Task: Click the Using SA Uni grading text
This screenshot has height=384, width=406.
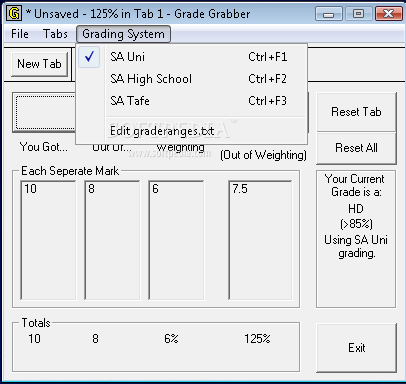Action: point(356,247)
